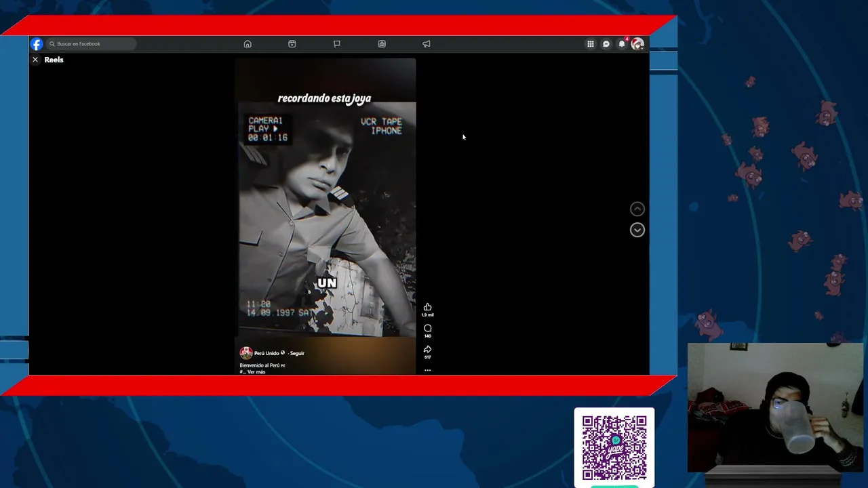Go to the previous reel with the up arrow
Viewport: 868px width, 488px height.
(x=637, y=209)
